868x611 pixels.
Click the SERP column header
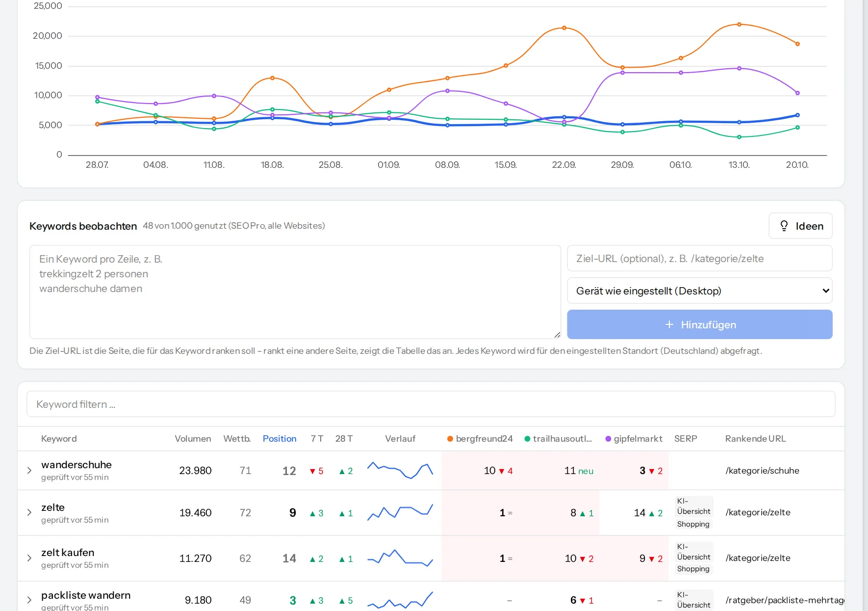point(686,439)
